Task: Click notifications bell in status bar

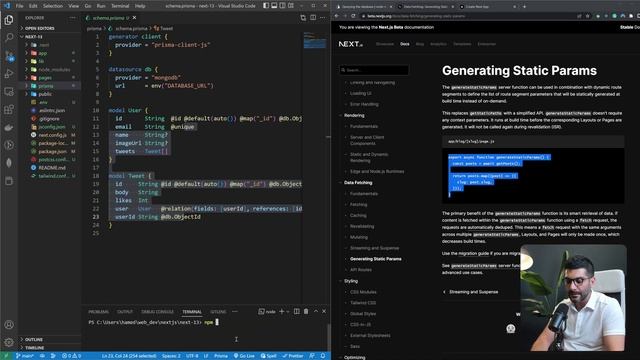Action: click(x=322, y=356)
